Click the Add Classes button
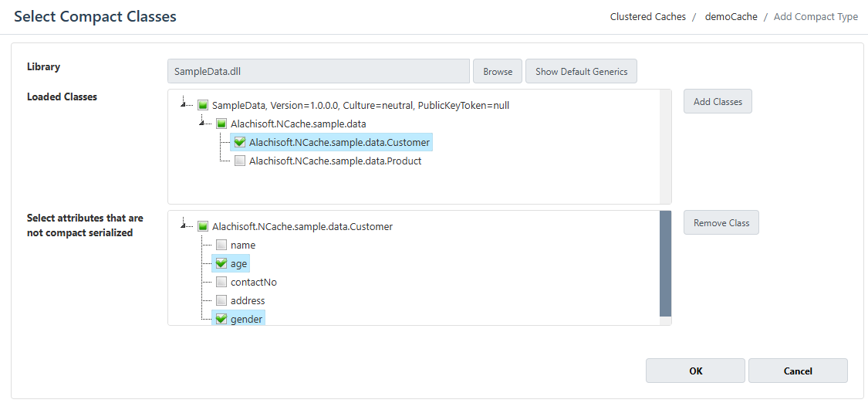This screenshot has width=868, height=403. 718,101
